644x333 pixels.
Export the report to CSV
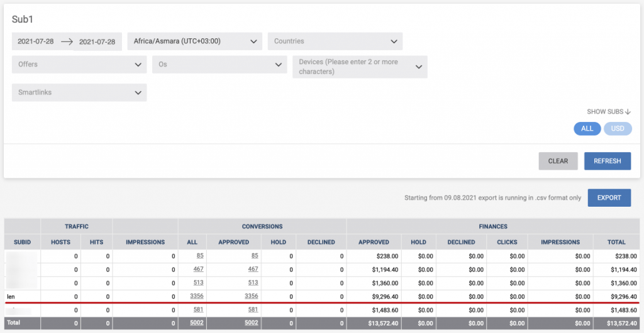click(609, 198)
